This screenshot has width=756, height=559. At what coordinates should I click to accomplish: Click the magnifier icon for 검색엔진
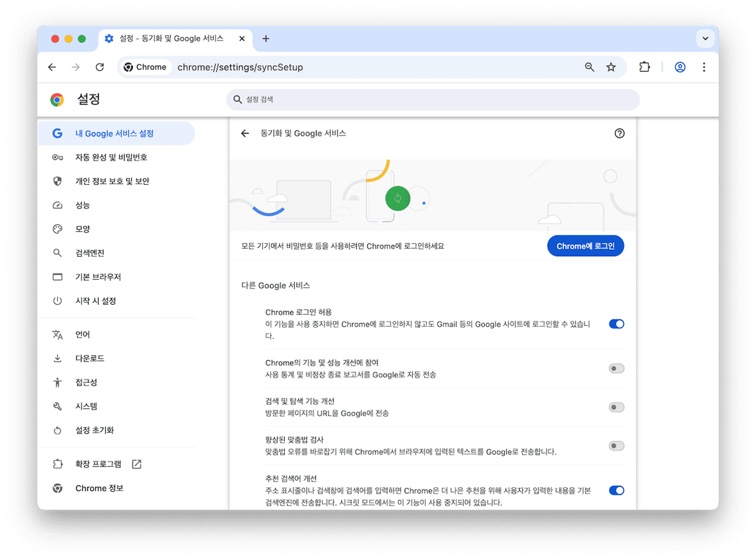[x=57, y=253]
